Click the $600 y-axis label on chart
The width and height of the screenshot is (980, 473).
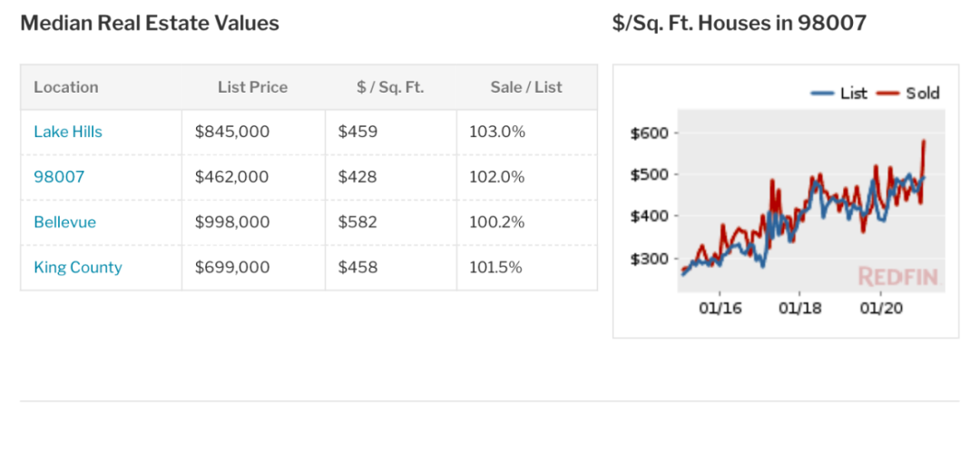[650, 133]
